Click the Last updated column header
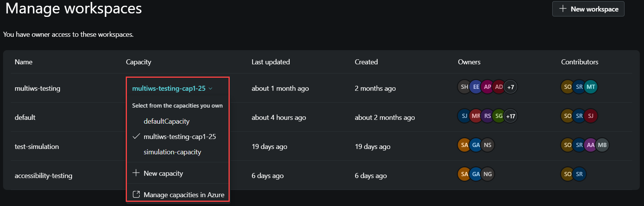Screen dimensions: 644x206 271,62
